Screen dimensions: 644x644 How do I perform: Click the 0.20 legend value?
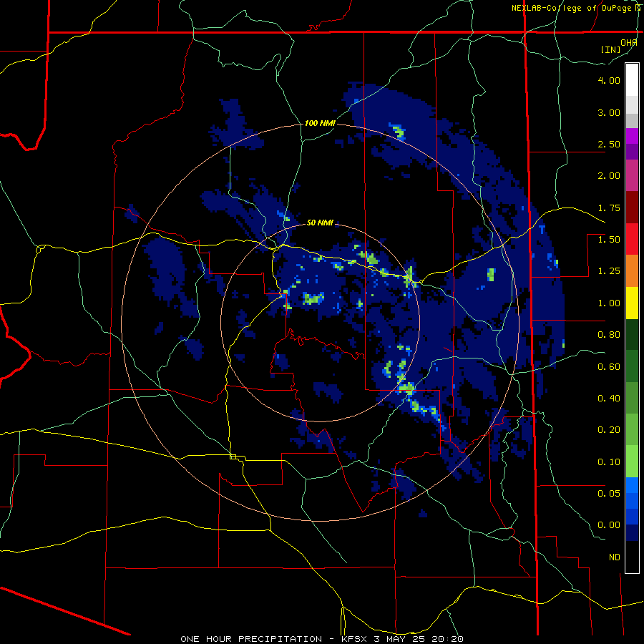[x=609, y=430]
